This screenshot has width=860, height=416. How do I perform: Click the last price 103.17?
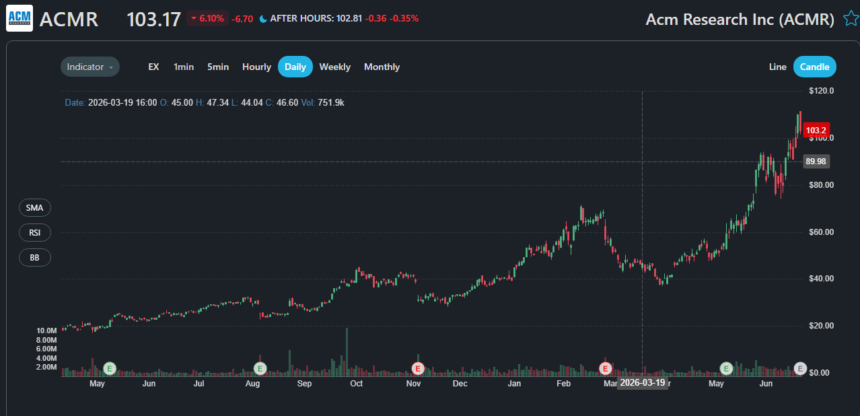tap(154, 20)
